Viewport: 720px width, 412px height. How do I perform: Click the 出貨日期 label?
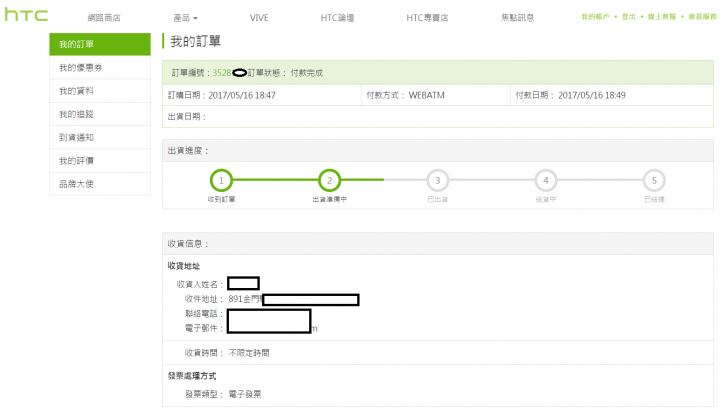pyautogui.click(x=186, y=117)
